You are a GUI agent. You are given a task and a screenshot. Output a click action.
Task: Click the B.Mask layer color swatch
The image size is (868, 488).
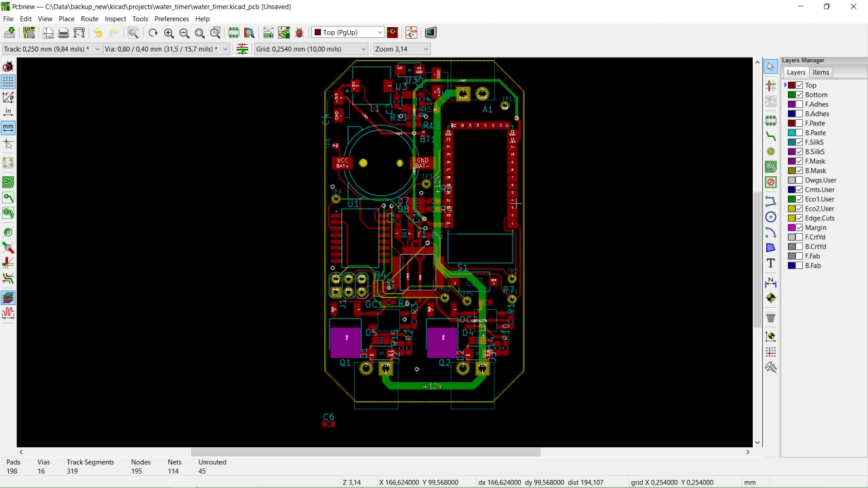click(x=791, y=171)
